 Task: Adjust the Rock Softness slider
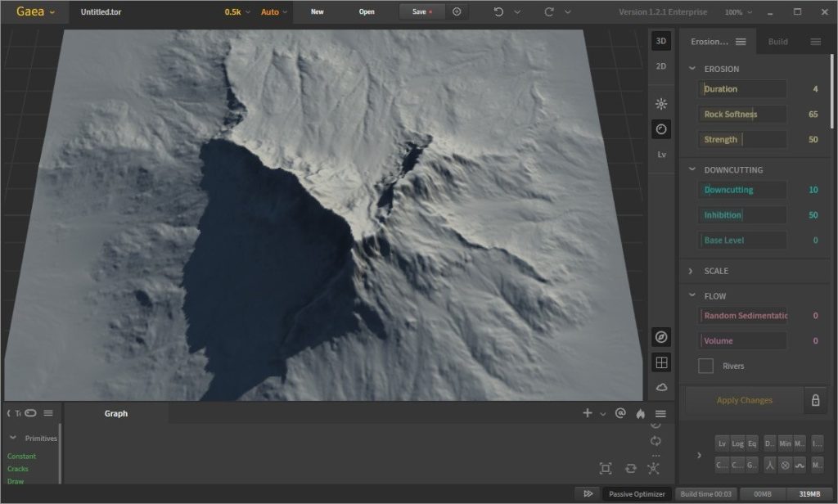tap(743, 115)
